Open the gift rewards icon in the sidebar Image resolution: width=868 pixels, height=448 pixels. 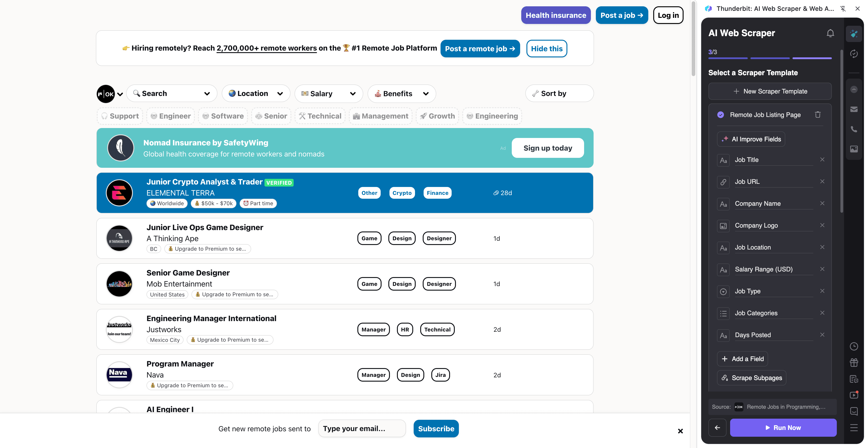click(x=854, y=362)
